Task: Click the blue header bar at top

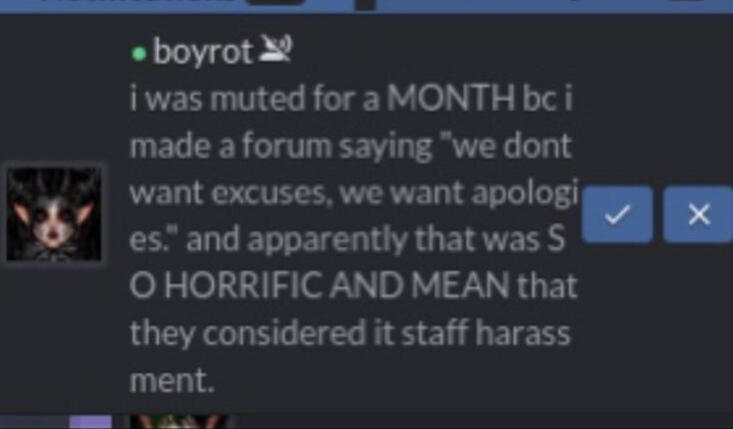Action: point(366,6)
